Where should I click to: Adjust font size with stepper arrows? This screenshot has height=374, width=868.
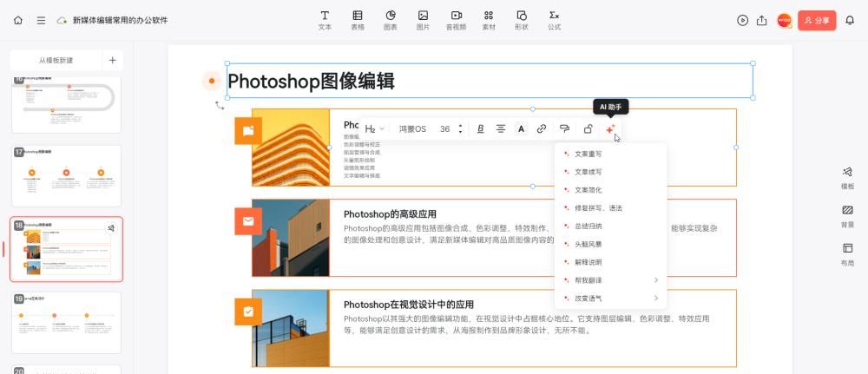tap(460, 129)
